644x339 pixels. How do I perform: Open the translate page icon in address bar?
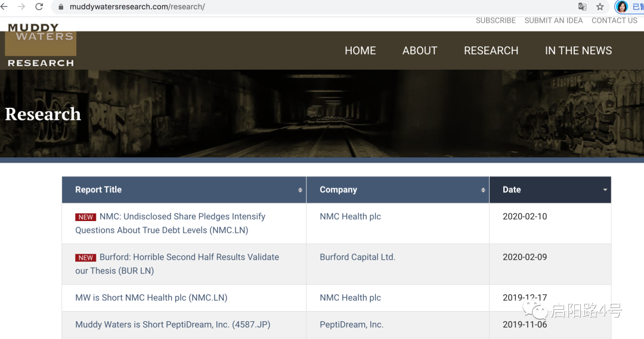click(x=582, y=7)
